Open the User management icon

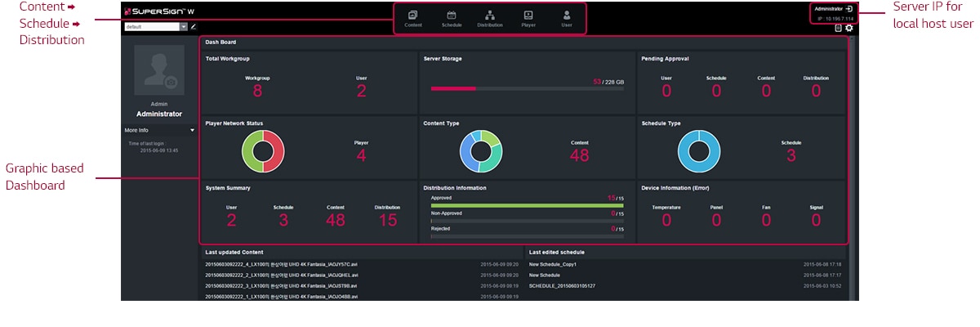[x=567, y=16]
